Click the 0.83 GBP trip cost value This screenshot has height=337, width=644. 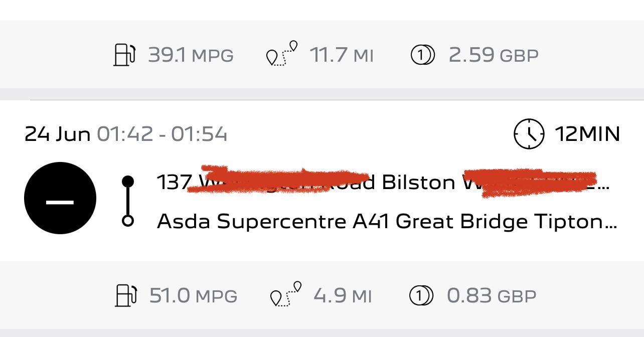coord(492,296)
